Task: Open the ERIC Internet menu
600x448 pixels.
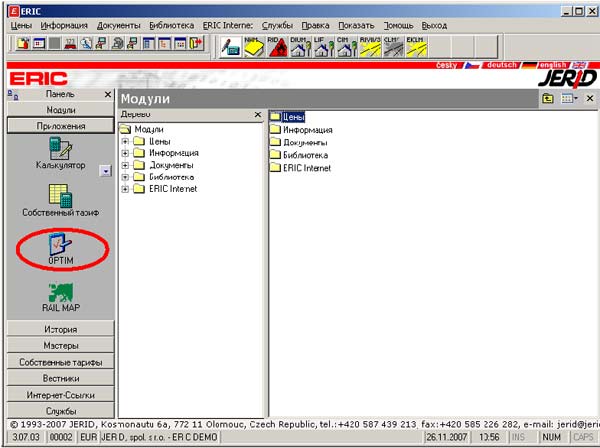Action: (x=228, y=26)
